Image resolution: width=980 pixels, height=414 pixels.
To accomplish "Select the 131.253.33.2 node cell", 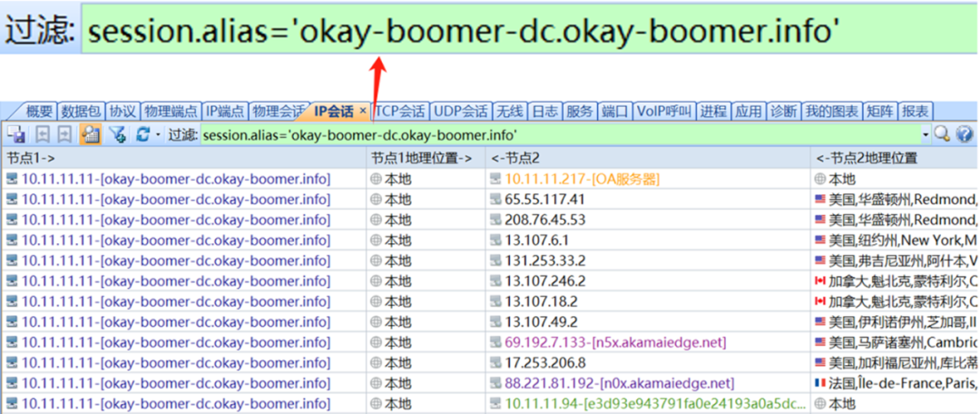I will [x=648, y=261].
